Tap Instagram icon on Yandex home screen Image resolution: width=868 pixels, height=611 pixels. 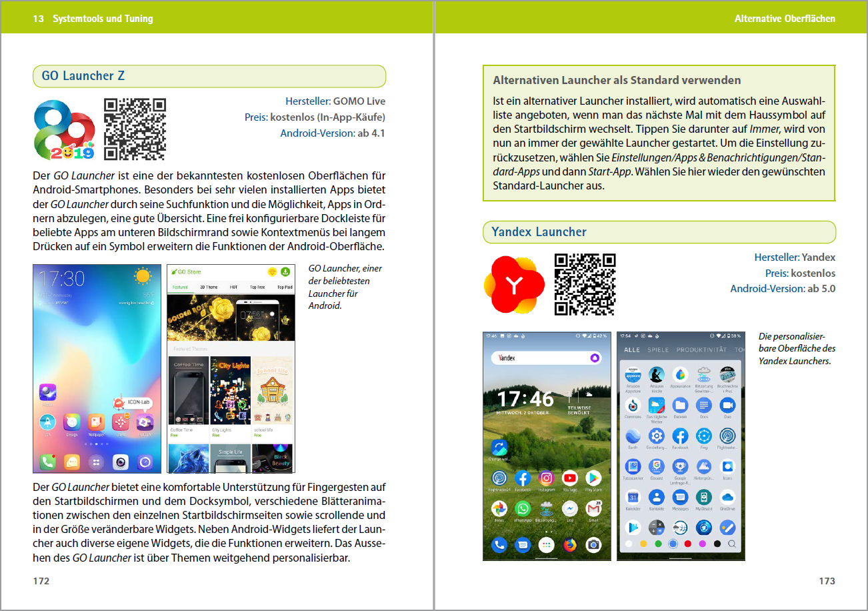547,478
